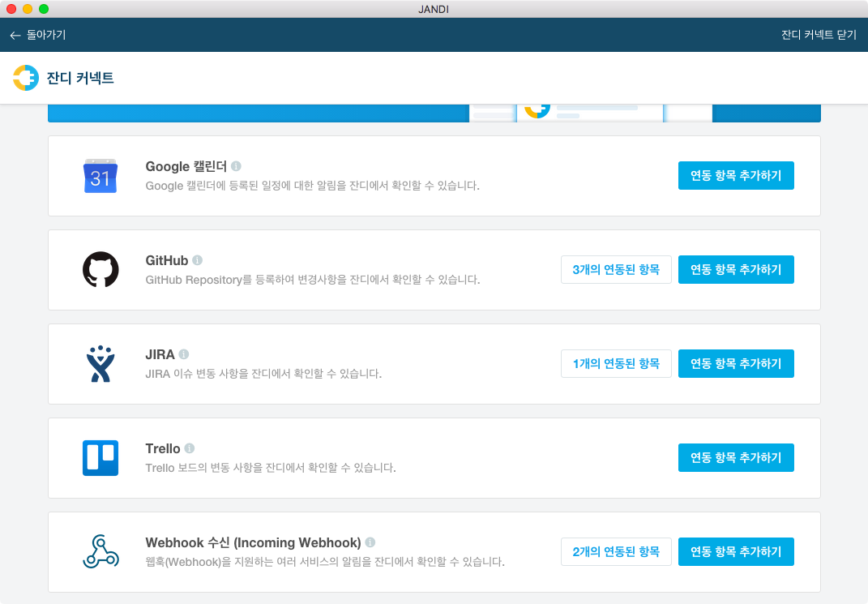Open info tooltip next to Google 캘린더
Screen dimensions: 868x604
point(236,166)
